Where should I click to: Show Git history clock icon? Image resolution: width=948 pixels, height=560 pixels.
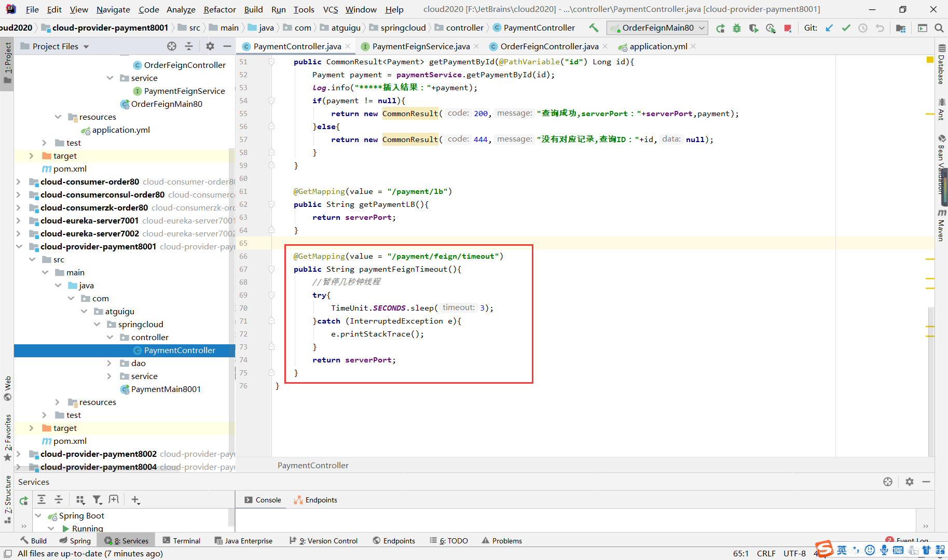pos(863,28)
